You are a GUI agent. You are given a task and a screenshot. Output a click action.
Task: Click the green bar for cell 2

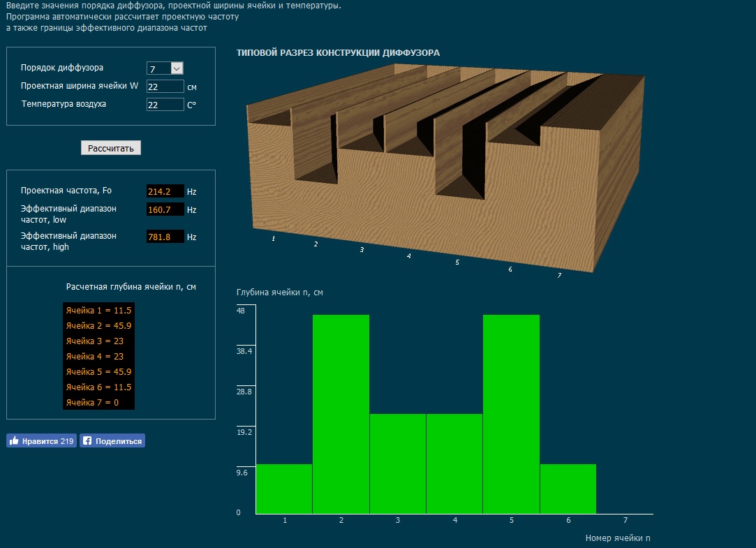tap(341, 414)
